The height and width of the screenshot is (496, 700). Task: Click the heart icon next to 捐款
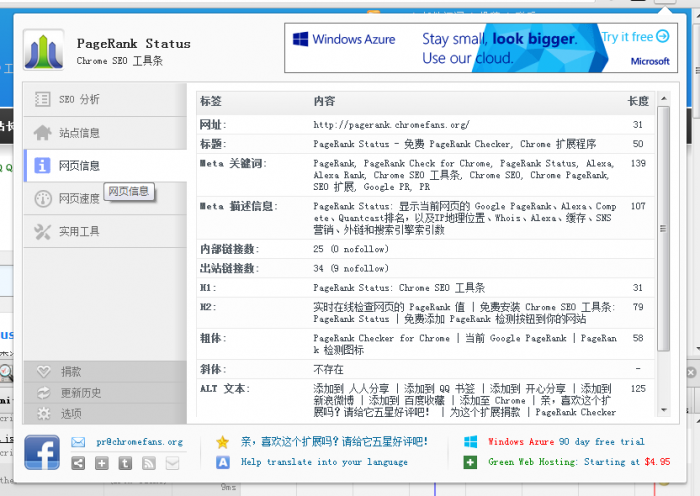point(44,371)
